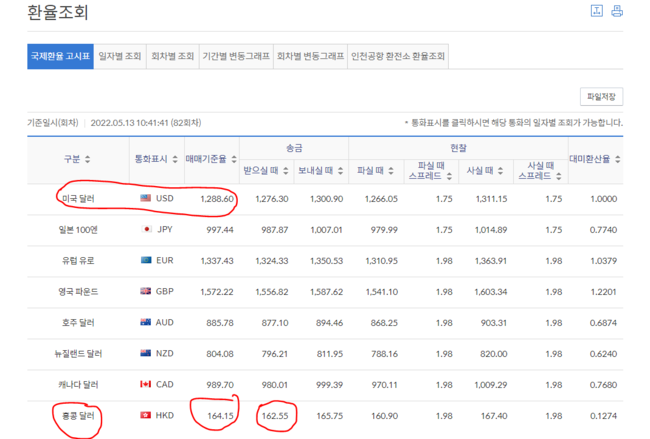Sort table by 구분 column arrows
The height and width of the screenshot is (439, 650).
point(87,160)
